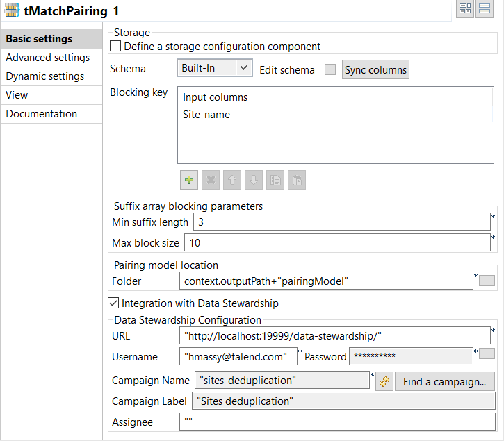Click the Data Stewardship URL field

335,335
